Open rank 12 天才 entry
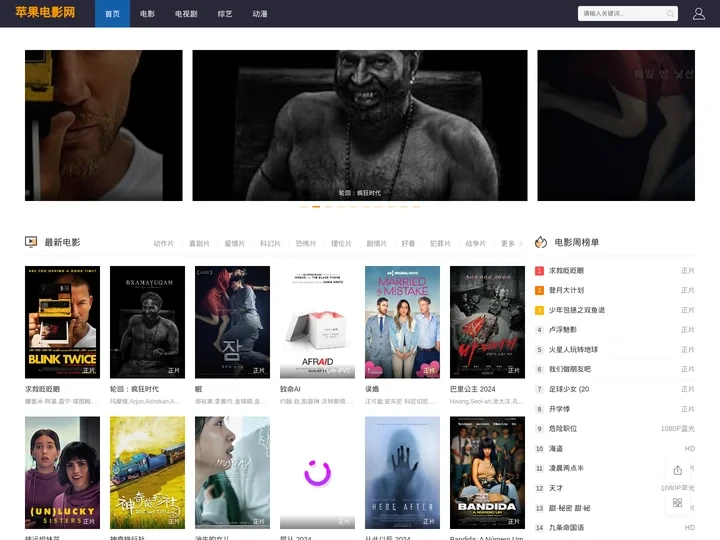 pos(615,488)
